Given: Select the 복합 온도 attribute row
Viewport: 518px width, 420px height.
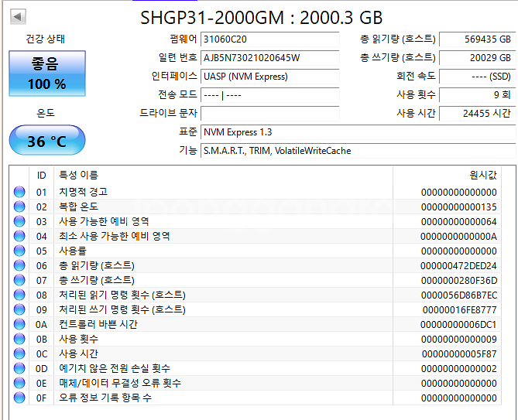Looking at the screenshot, I should tap(256, 207).
